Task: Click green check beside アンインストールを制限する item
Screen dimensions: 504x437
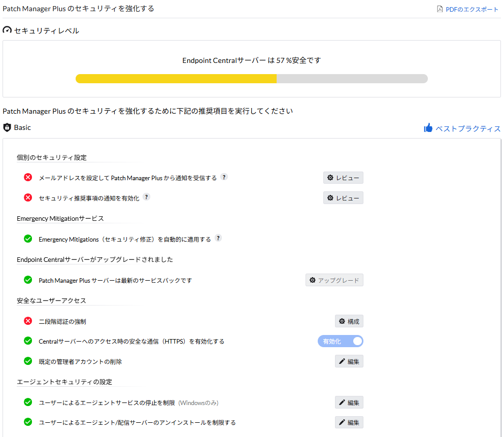Action: click(x=28, y=422)
